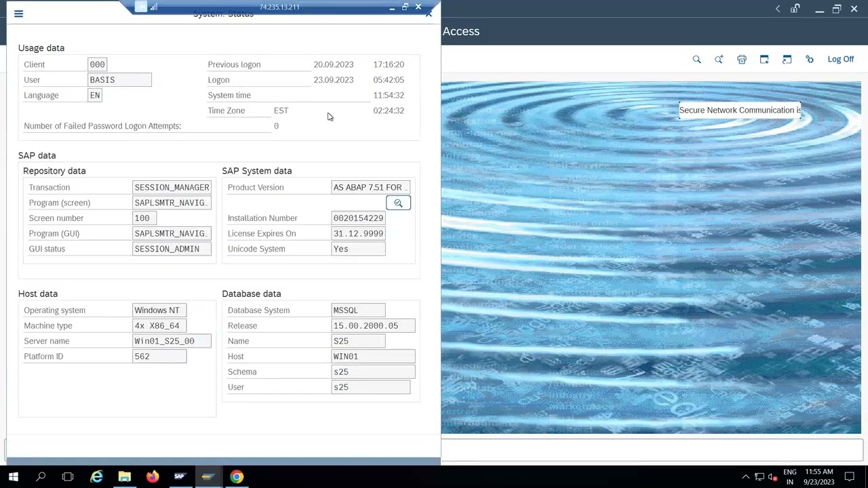Print using the SAP toolbar printer icon

[742, 60]
